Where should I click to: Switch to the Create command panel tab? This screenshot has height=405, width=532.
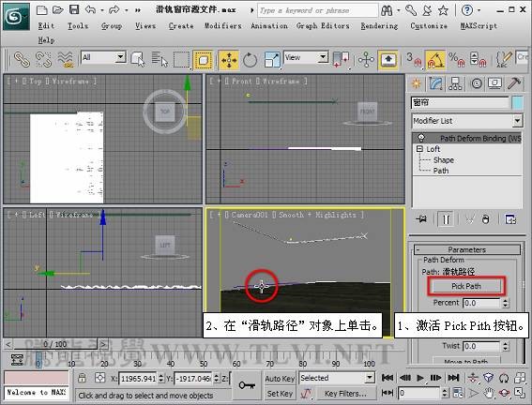pos(417,83)
